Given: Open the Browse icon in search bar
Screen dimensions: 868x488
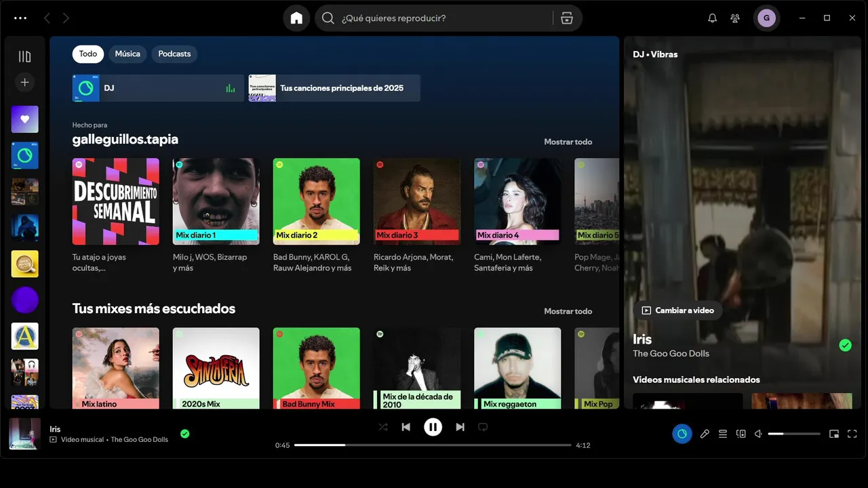Looking at the screenshot, I should point(567,18).
